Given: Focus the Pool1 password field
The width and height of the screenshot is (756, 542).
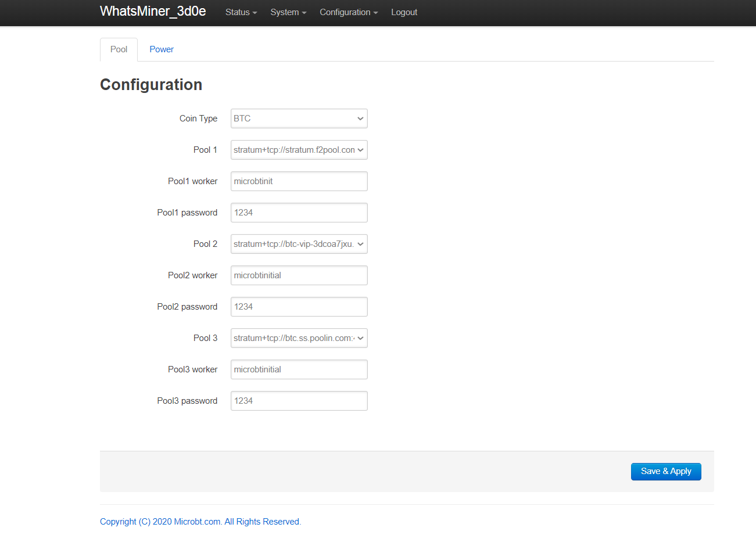Looking at the screenshot, I should click(x=299, y=213).
